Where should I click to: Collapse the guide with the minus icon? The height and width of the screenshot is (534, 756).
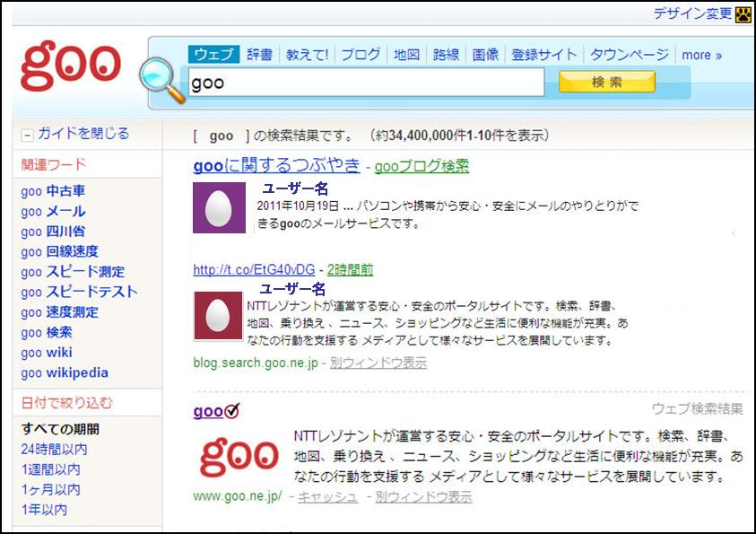tap(27, 135)
